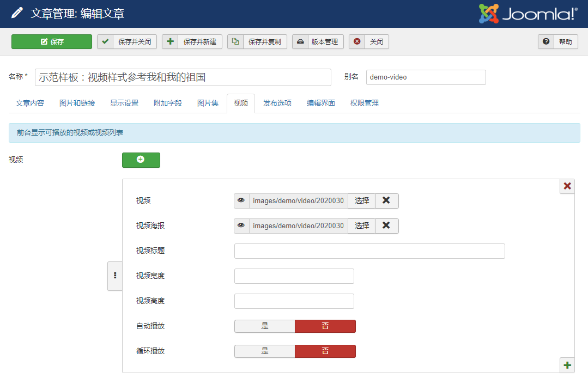This screenshot has height=384, width=588.
Task: Clear the video file path
Action: point(386,200)
